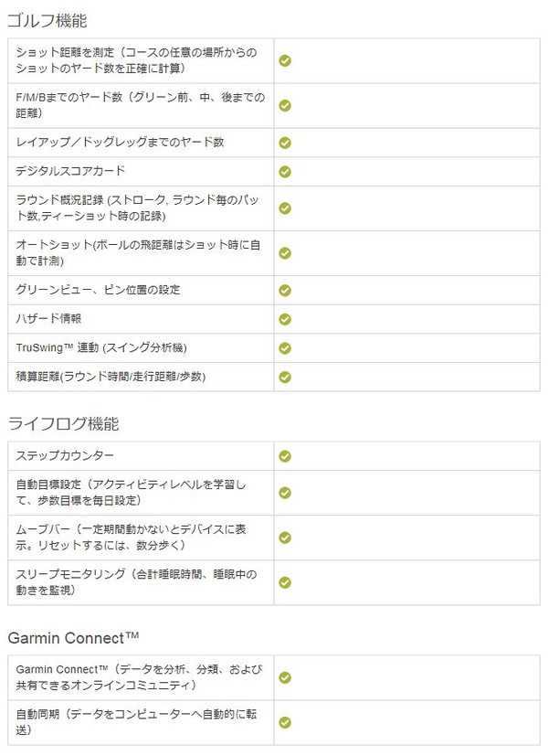The height and width of the screenshot is (756, 548).
Task: Click the ハザード情報 feature label
Action: click(x=48, y=319)
